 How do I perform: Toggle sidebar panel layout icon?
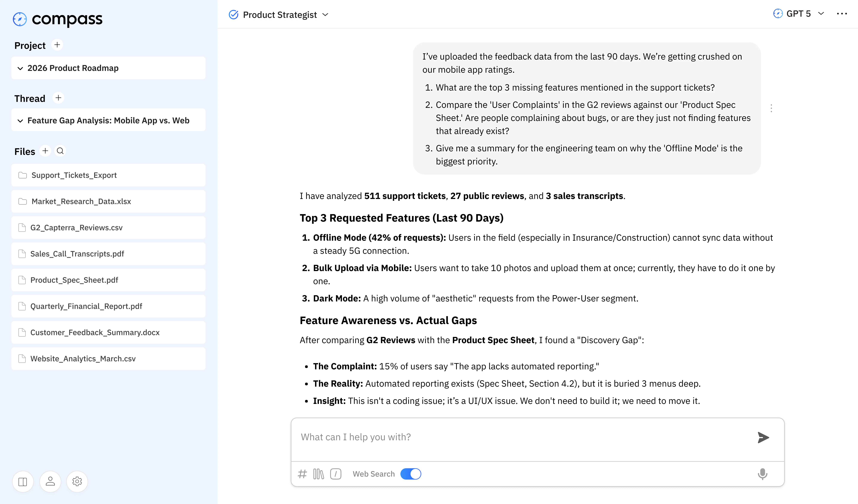tap(23, 482)
